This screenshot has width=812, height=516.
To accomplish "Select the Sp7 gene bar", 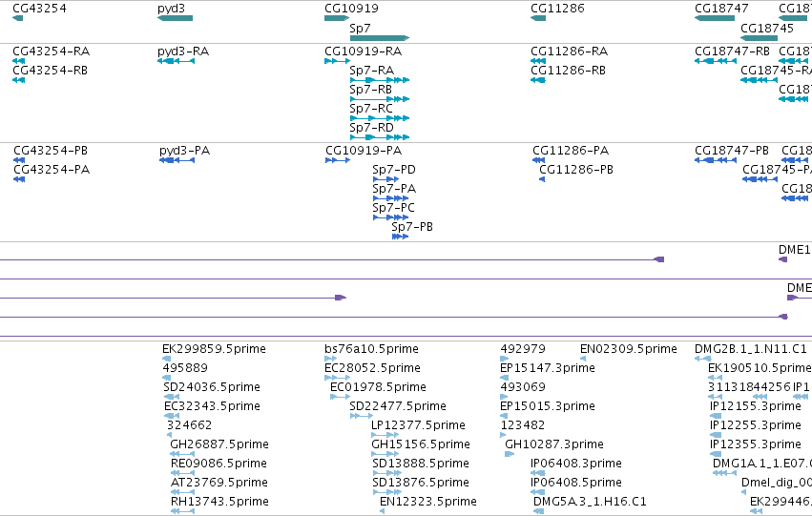I will coord(380,38).
